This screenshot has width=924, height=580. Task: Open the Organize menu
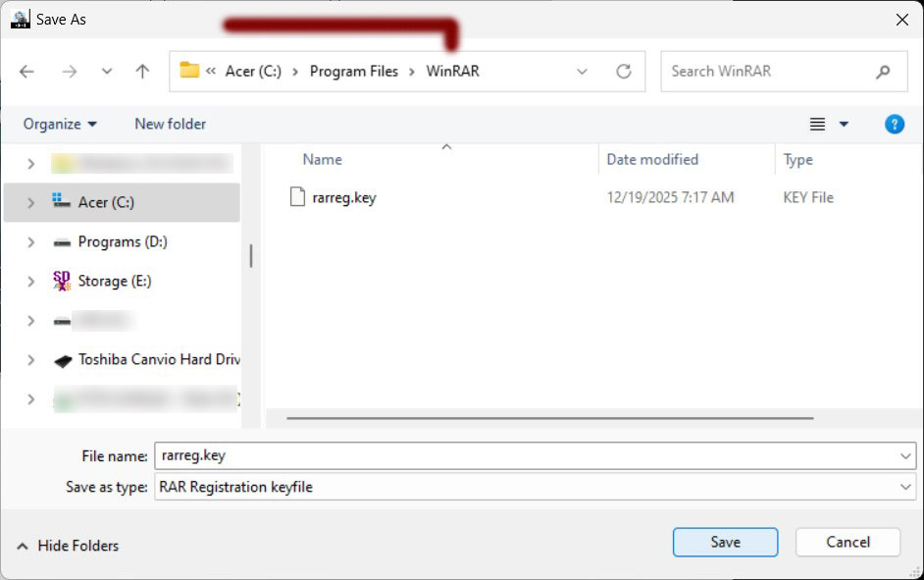pyautogui.click(x=60, y=124)
